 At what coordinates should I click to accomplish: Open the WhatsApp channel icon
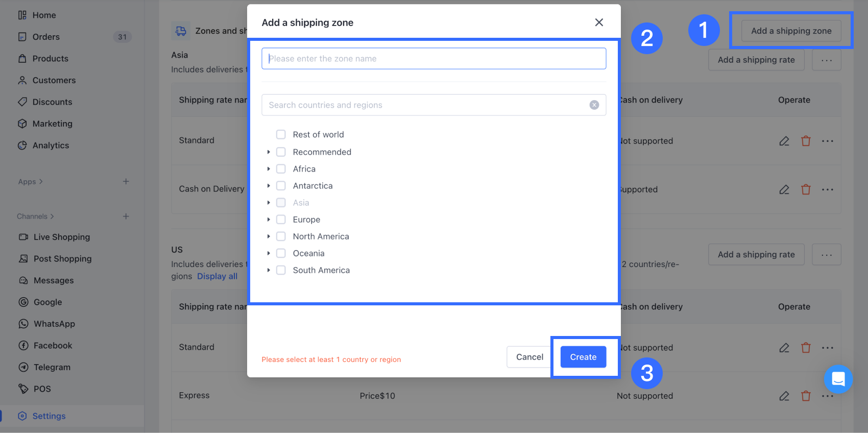[23, 324]
